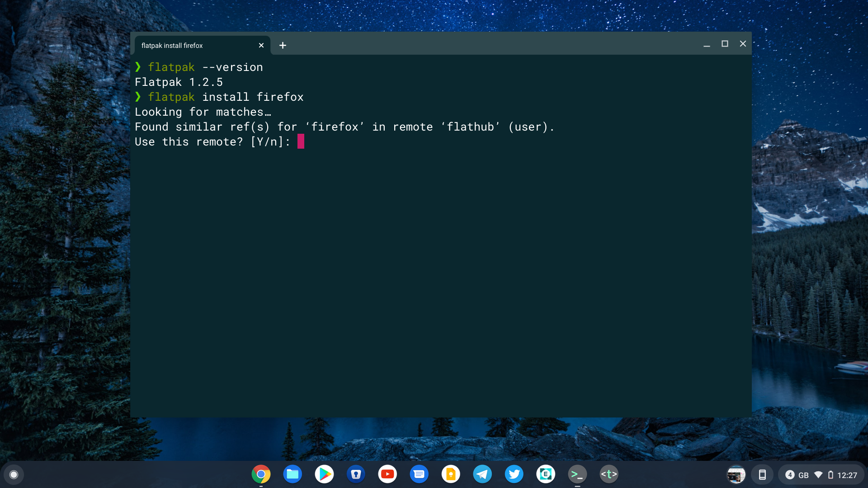Open the YouTube app
The width and height of the screenshot is (868, 488).
[x=387, y=474]
